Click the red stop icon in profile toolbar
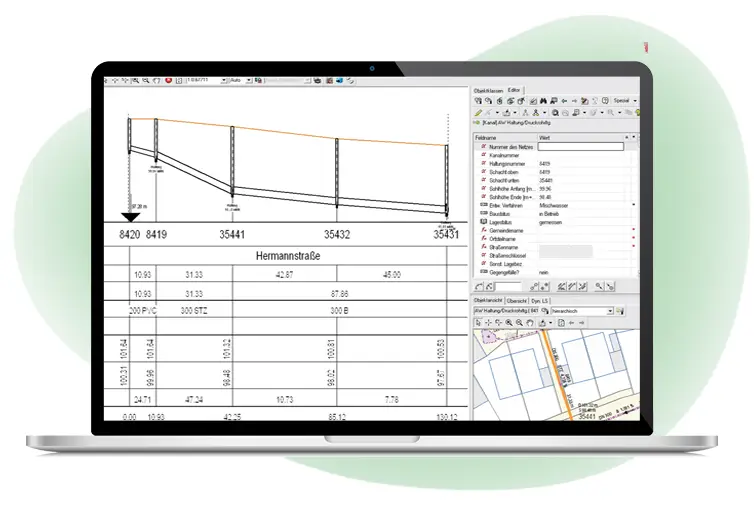The width and height of the screenshot is (754, 508). click(x=168, y=79)
